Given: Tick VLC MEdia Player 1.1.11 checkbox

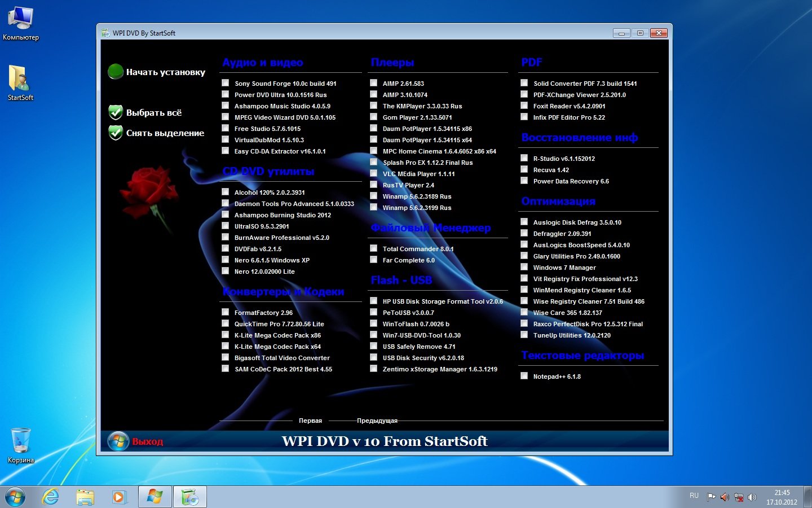Looking at the screenshot, I should pos(373,173).
